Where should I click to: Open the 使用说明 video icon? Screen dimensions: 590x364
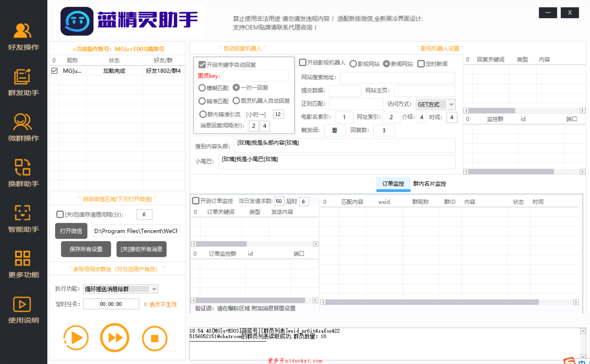pos(23,304)
